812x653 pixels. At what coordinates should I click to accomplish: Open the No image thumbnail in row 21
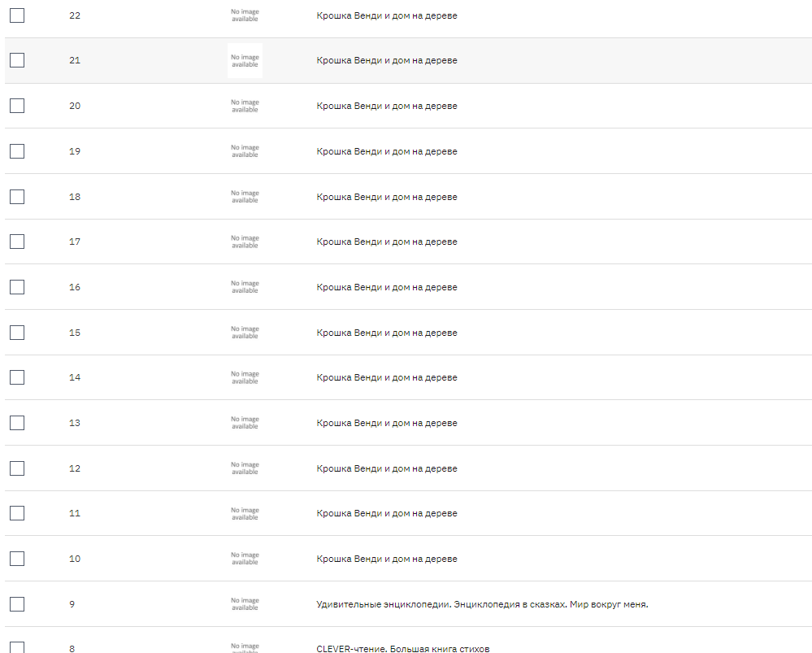[x=245, y=61]
